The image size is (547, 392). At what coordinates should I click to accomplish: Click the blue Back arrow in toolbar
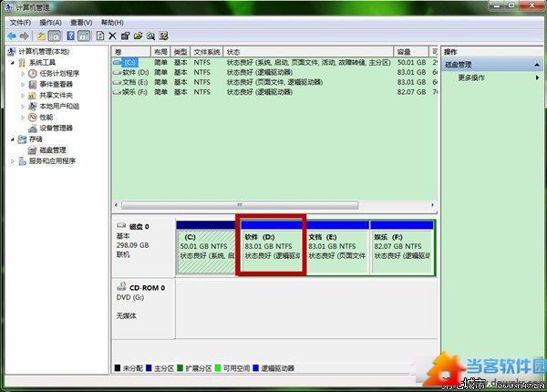12,36
